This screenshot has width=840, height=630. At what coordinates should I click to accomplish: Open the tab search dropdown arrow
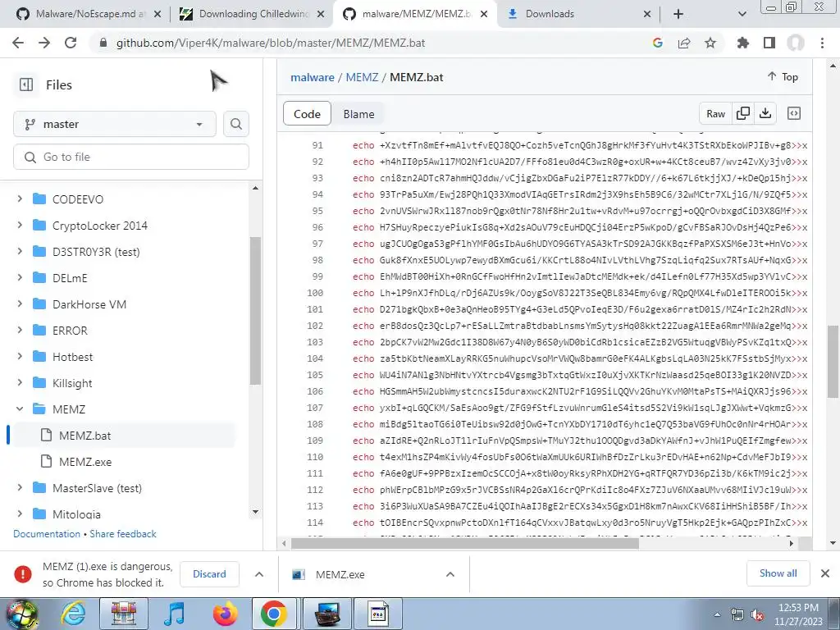(x=742, y=14)
